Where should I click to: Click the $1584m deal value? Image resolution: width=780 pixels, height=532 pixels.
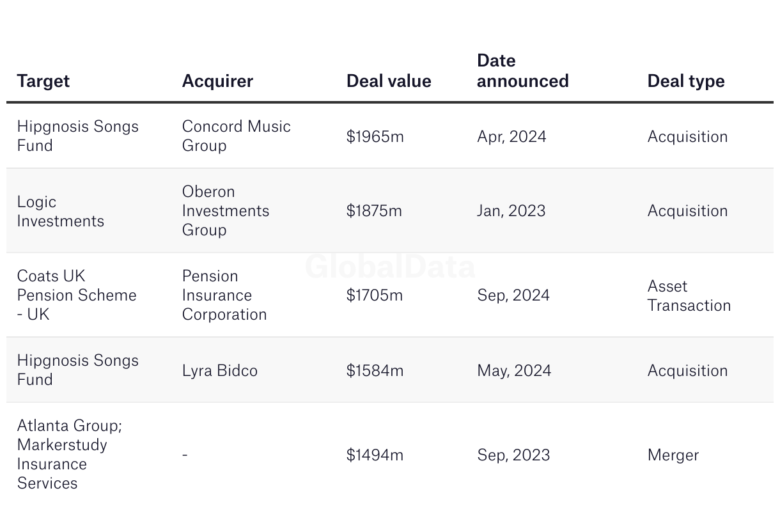(375, 371)
